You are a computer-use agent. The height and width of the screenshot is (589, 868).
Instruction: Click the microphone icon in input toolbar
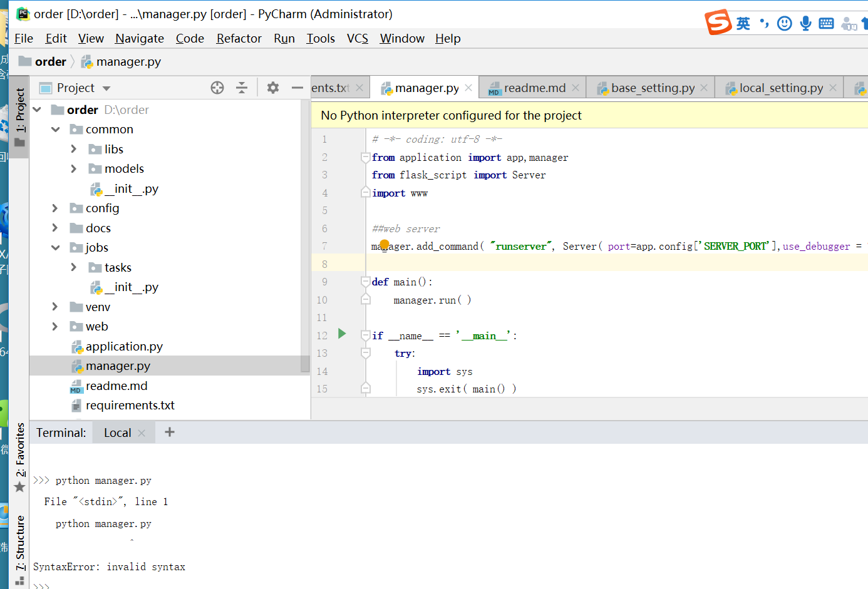[805, 24]
